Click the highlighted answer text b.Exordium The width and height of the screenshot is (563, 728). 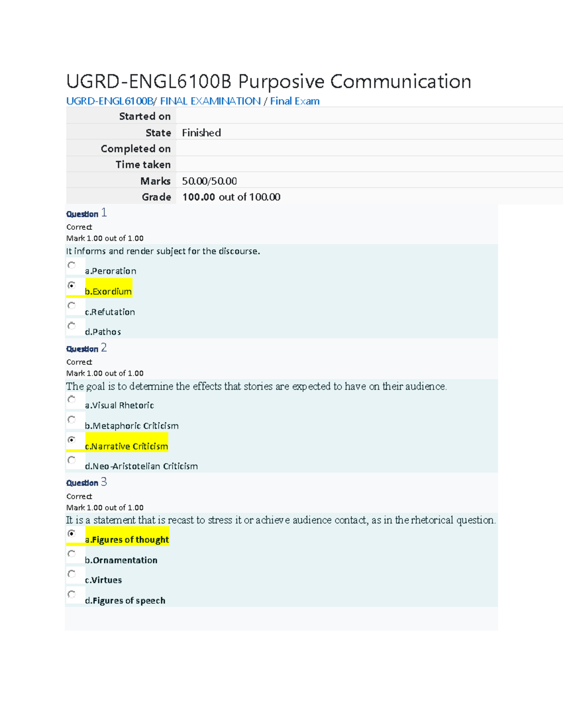[108, 292]
